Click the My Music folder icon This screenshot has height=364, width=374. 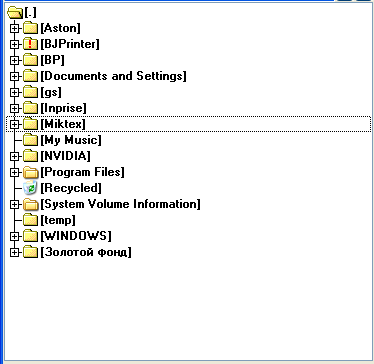[30, 140]
